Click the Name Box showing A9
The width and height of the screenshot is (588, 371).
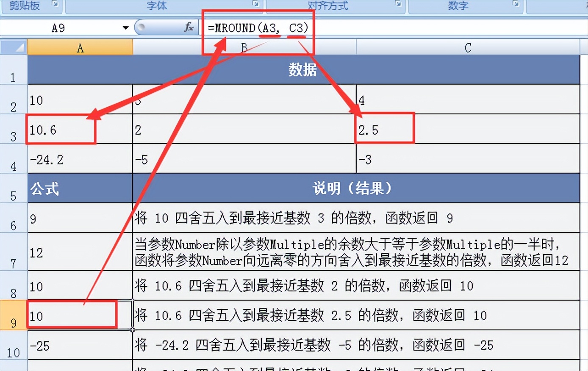[59, 28]
